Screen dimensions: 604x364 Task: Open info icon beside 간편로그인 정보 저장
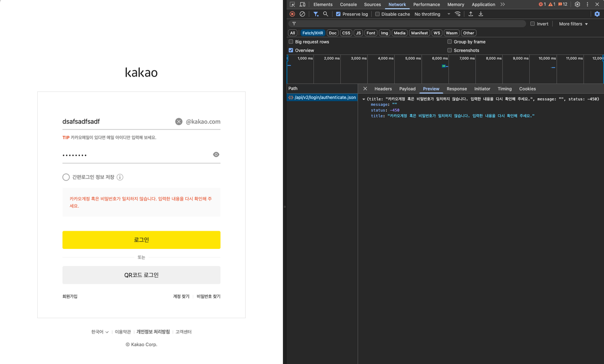click(120, 177)
